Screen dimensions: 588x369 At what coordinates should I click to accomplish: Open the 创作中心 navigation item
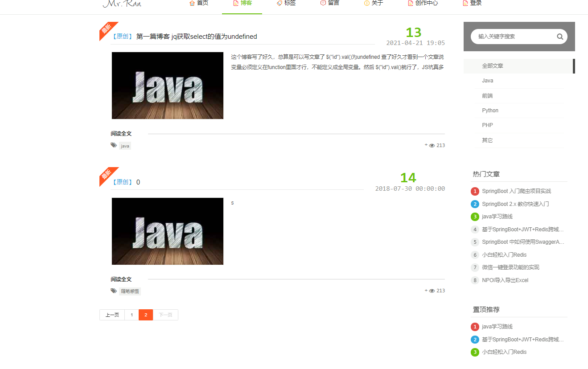[x=423, y=3]
